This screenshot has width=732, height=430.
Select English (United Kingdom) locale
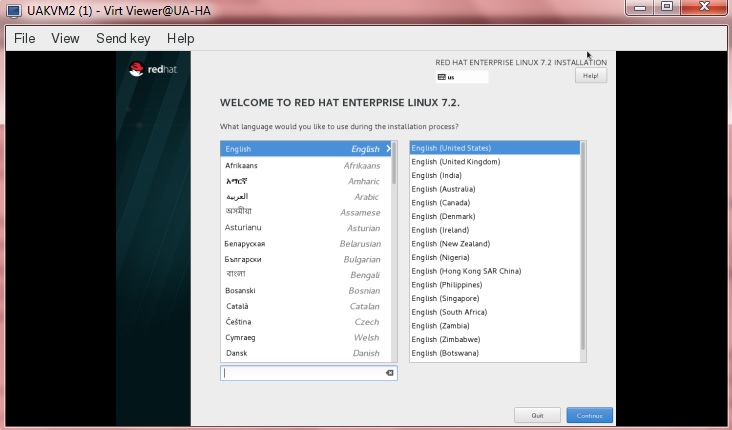(495, 162)
